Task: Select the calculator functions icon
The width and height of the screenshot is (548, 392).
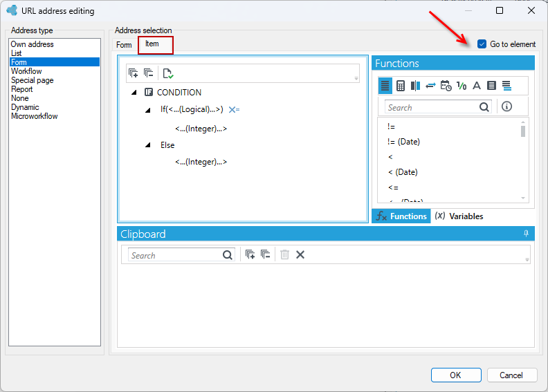Action: coord(401,86)
